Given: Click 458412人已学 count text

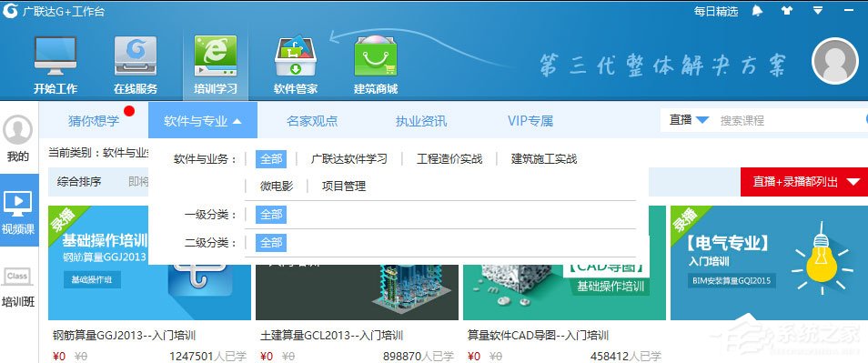Looking at the screenshot, I should (626, 356).
